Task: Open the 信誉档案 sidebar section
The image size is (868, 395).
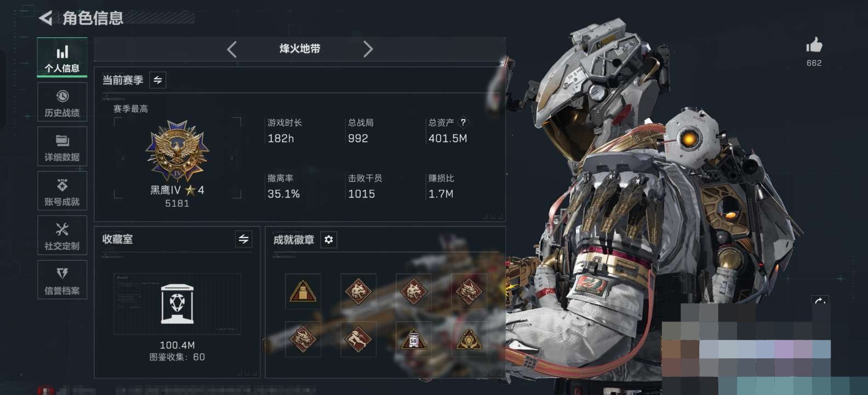Action: tap(62, 280)
